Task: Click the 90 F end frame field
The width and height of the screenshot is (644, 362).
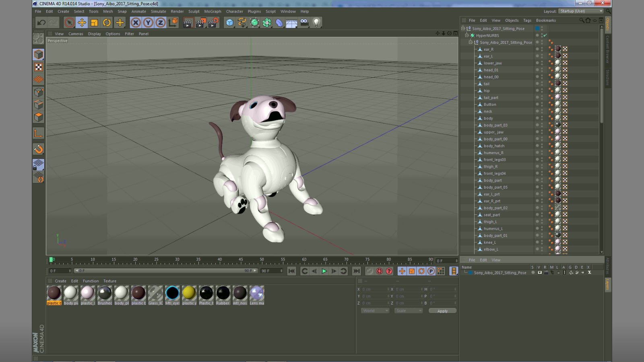Action: 271,271
